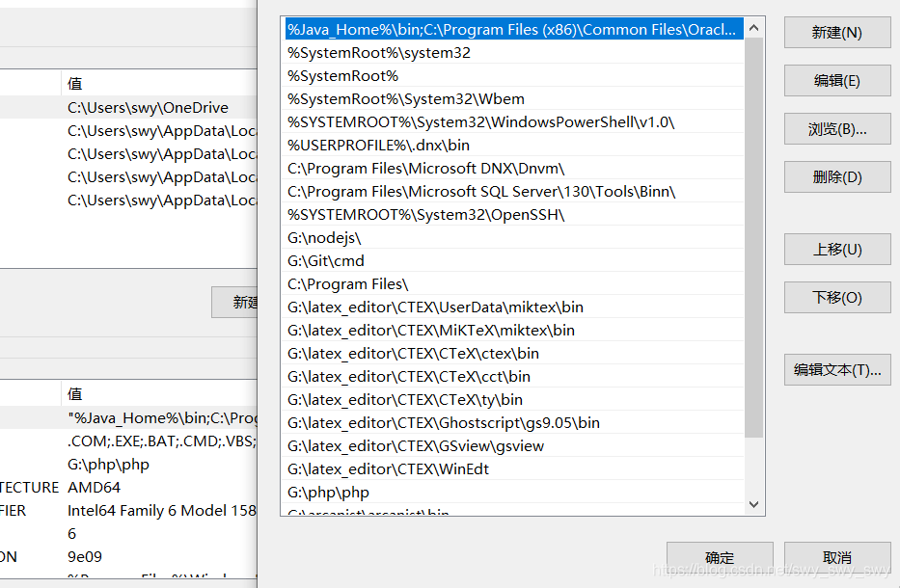Select the %SystemRoot%\system32 entry

point(514,53)
